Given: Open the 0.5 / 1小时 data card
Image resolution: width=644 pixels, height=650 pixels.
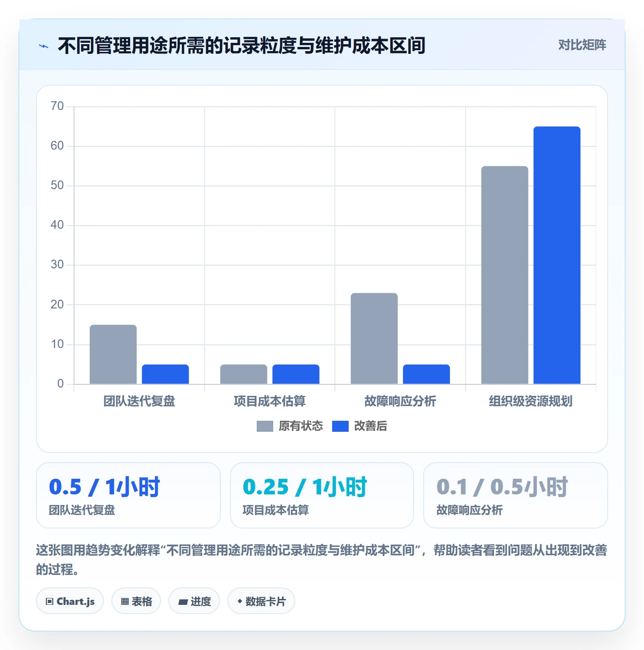Looking at the screenshot, I should coord(128,495).
